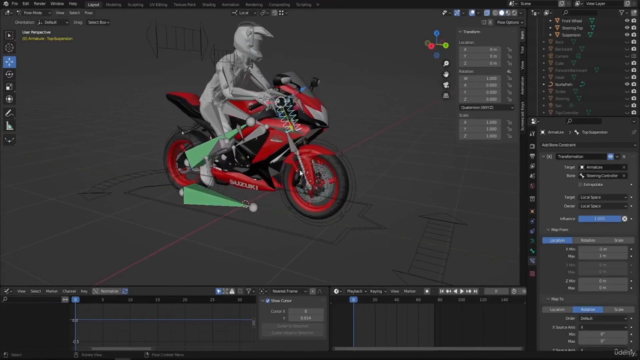Jump to the timeline start frame
This screenshot has height=360, width=640.
coord(442,291)
